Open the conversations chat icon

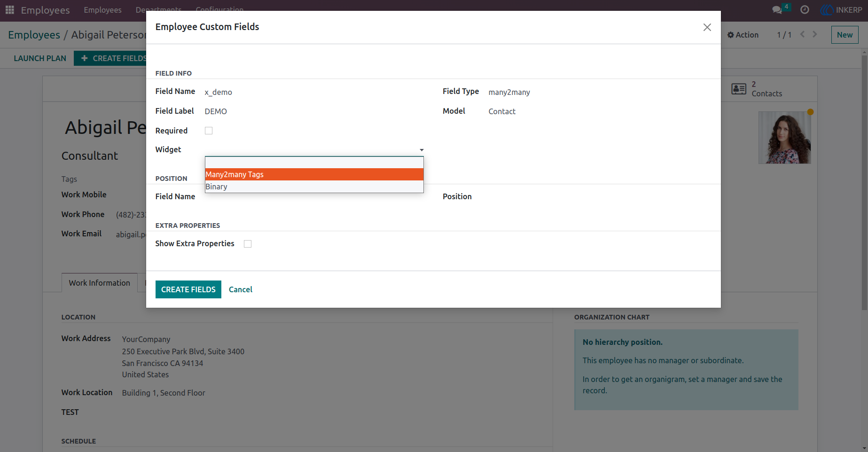(777, 10)
